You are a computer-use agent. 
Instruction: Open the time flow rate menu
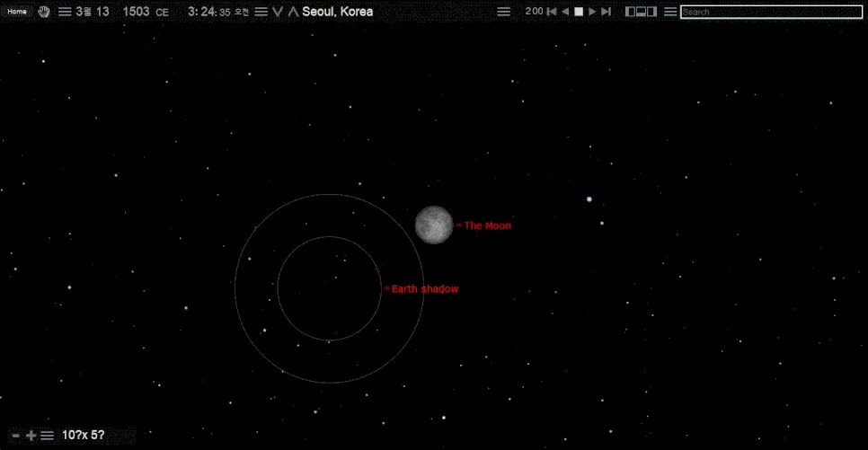click(x=503, y=12)
